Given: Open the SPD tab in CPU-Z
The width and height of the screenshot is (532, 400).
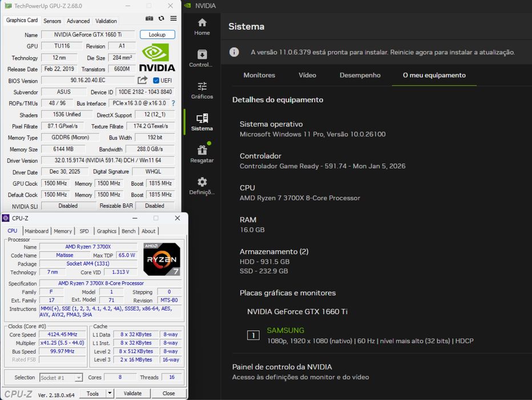Looking at the screenshot, I should pyautogui.click(x=84, y=231).
